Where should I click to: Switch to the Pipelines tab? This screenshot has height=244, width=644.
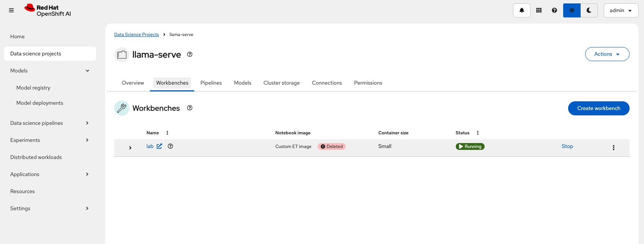(x=211, y=83)
